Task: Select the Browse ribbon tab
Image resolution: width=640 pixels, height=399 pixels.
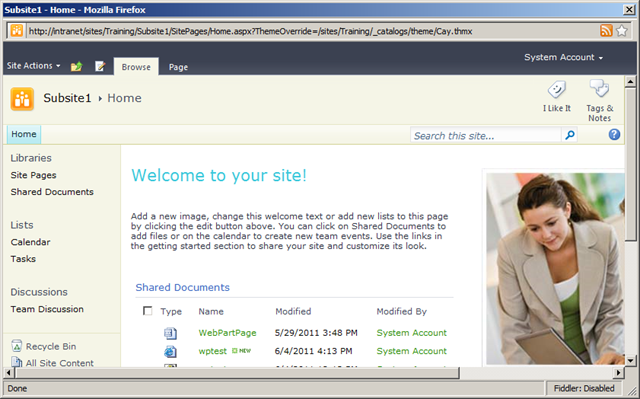Action: point(136,67)
